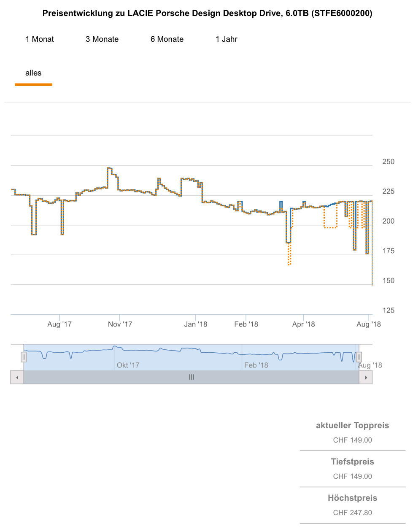Screen dimensions: 413x532
Task: Select the alles range tab
Action: tap(33, 73)
